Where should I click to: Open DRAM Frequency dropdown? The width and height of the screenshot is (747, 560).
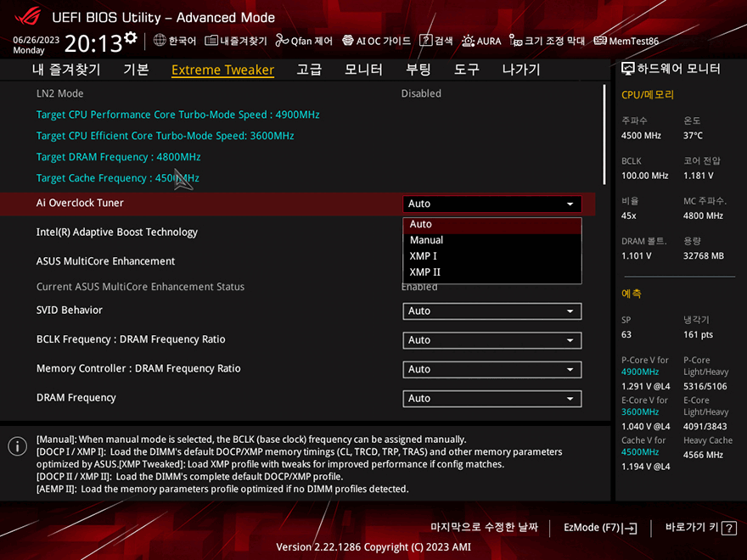tap(492, 399)
